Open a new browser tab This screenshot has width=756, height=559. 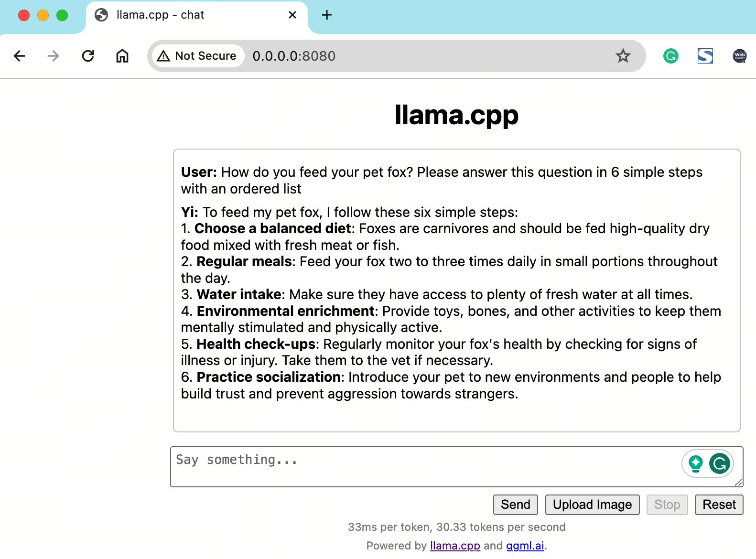coord(327,15)
